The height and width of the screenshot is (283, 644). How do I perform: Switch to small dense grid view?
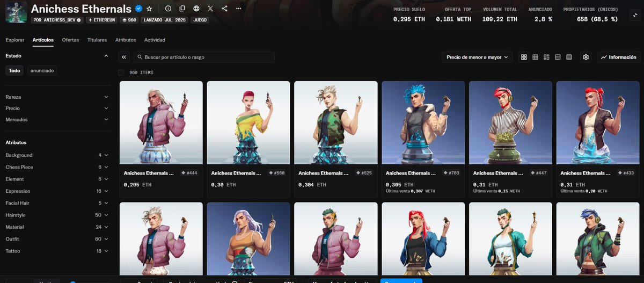click(x=535, y=57)
